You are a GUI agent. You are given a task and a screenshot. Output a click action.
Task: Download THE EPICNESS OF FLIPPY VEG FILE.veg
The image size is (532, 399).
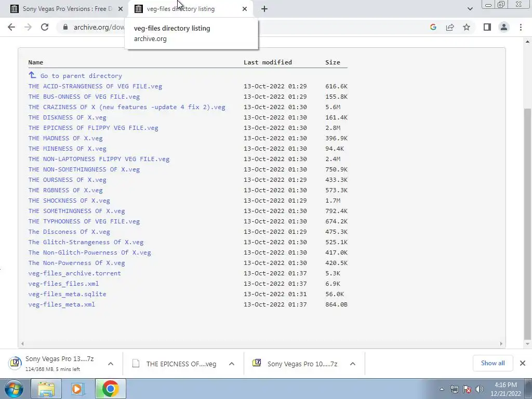(x=94, y=128)
